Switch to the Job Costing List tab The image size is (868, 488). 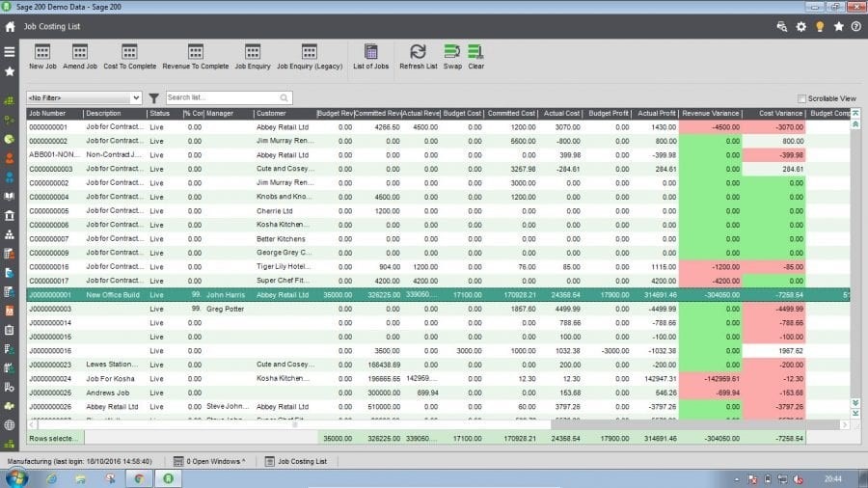[296, 461]
